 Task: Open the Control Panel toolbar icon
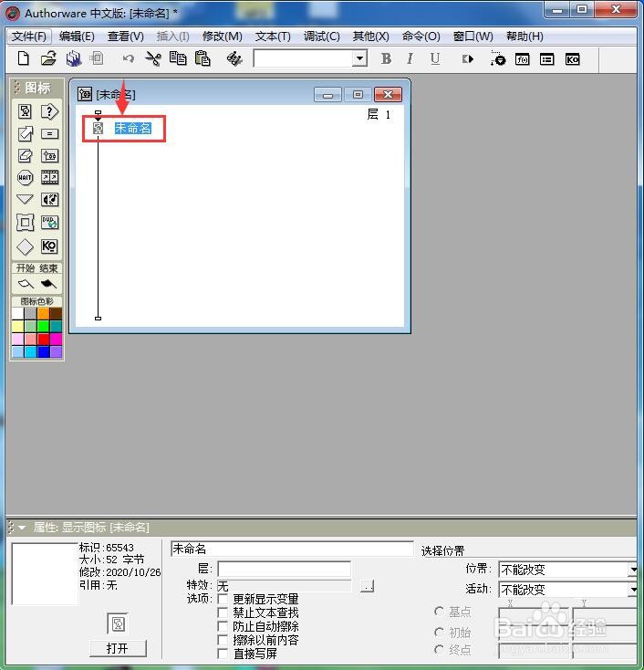click(497, 58)
